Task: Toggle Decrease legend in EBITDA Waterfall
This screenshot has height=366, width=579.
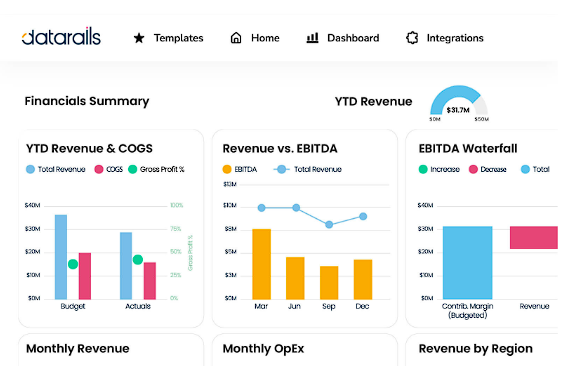Action: pyautogui.click(x=487, y=170)
